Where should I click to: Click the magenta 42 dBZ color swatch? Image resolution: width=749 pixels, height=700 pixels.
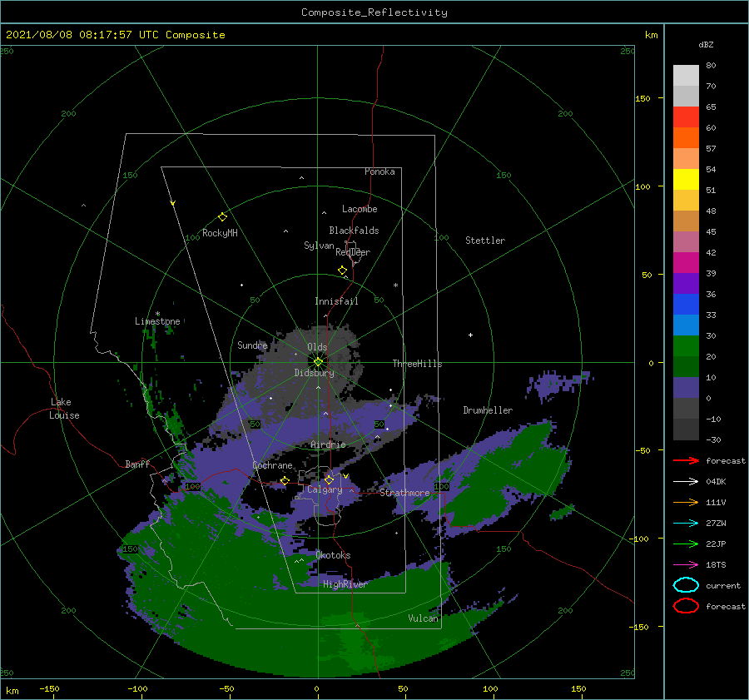(x=686, y=263)
